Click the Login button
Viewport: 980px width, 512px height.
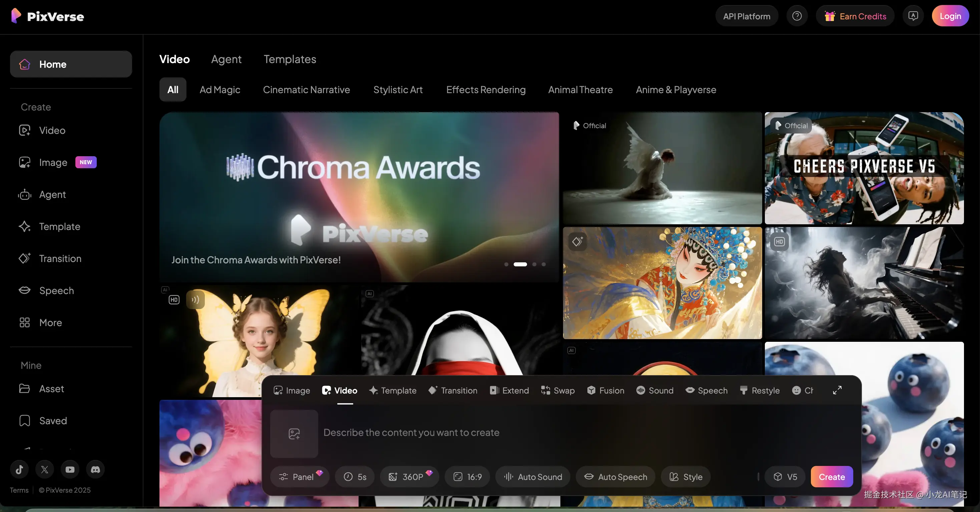[x=950, y=16]
